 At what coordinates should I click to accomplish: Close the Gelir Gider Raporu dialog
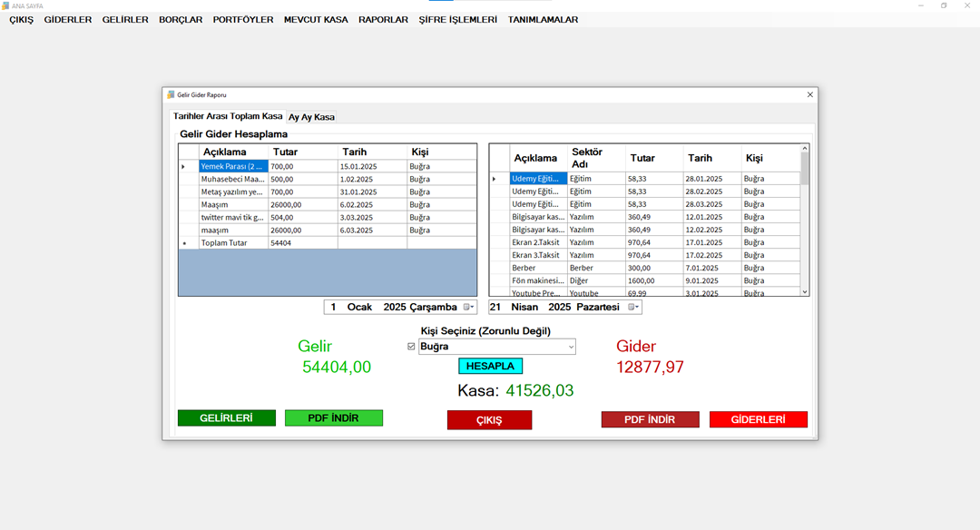(809, 94)
